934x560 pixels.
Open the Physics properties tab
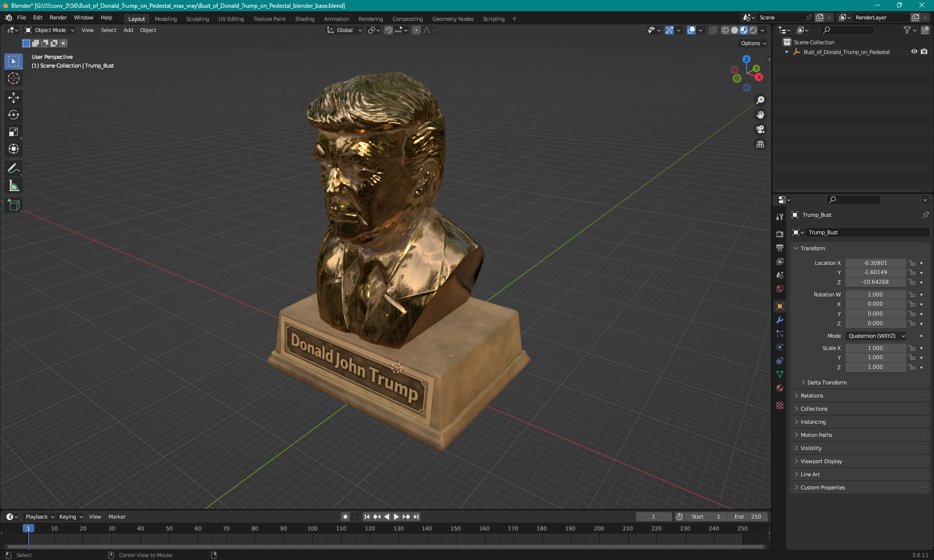780,347
